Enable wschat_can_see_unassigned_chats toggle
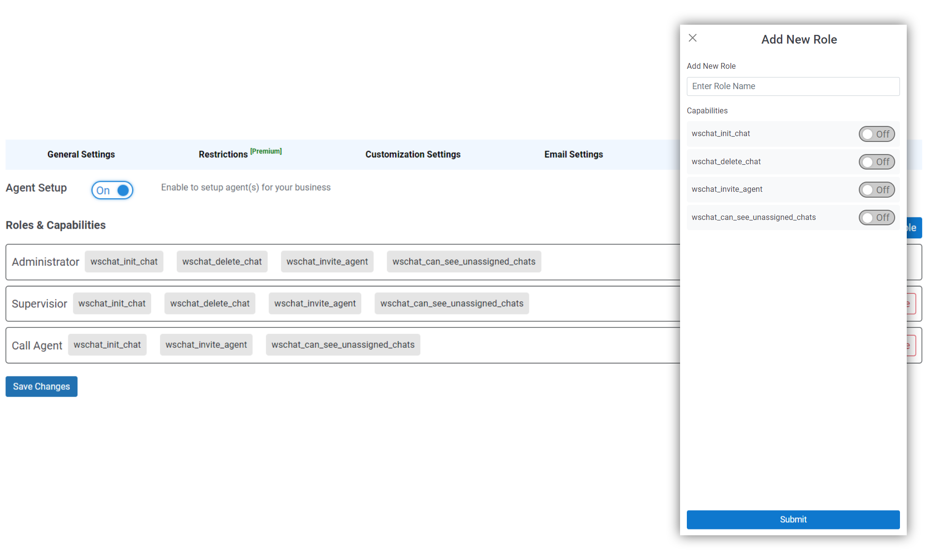This screenshot has height=560, width=930. (876, 218)
